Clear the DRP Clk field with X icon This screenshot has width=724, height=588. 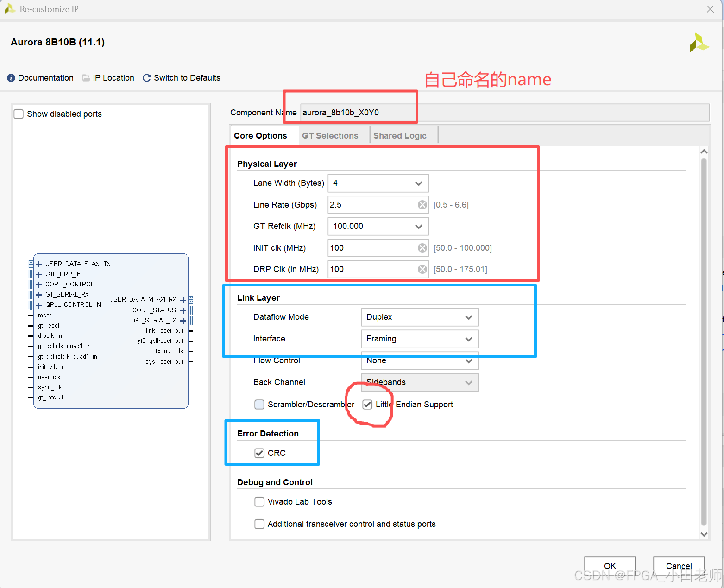point(422,269)
